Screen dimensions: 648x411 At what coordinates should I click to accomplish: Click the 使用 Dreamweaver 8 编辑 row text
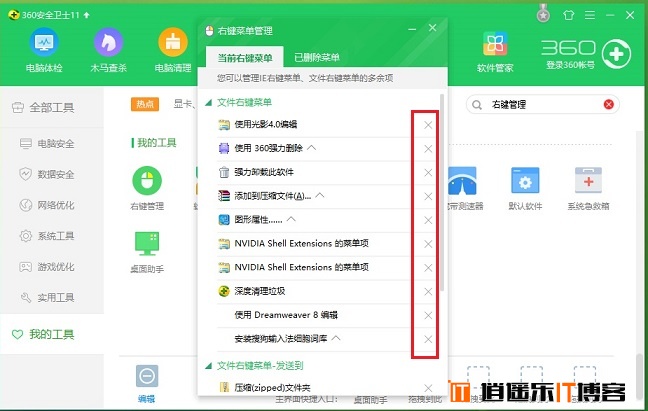click(286, 315)
